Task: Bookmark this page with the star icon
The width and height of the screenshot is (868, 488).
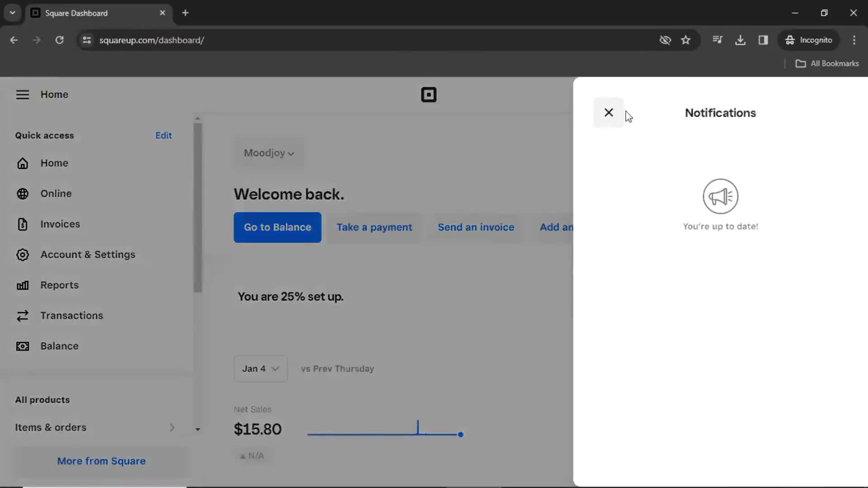Action: pos(686,40)
